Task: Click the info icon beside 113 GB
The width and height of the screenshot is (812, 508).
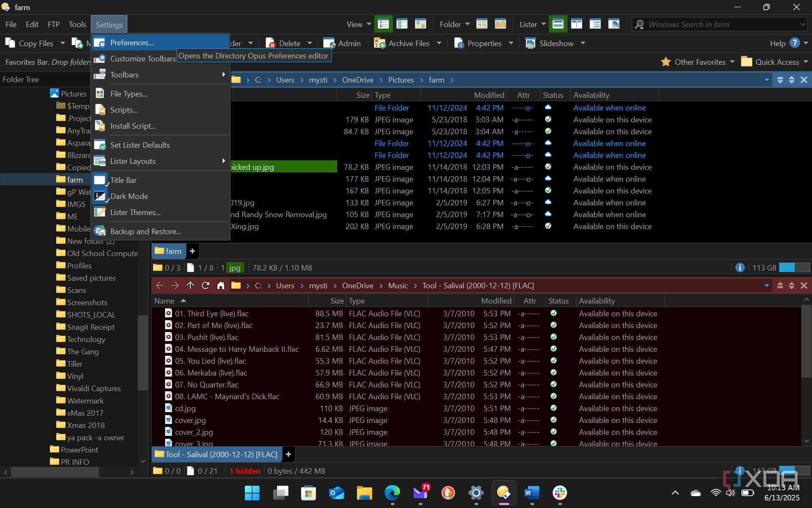Action: point(740,268)
